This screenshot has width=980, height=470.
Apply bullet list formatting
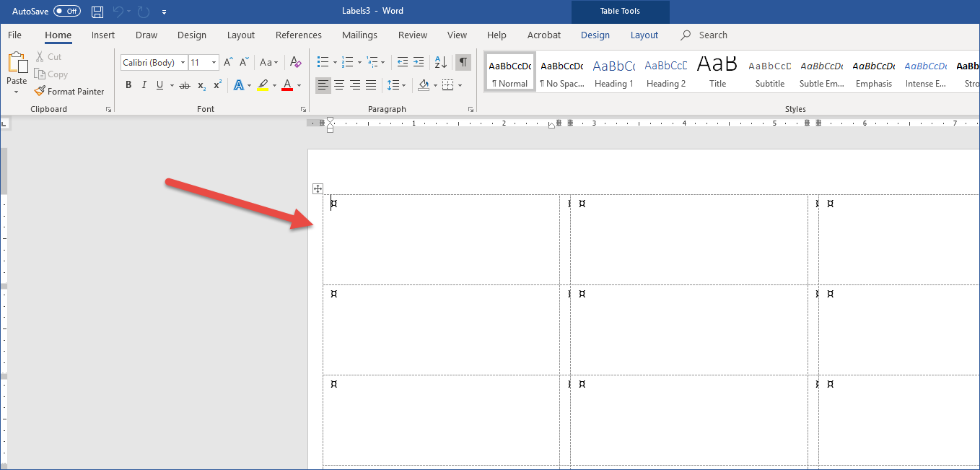coord(323,63)
